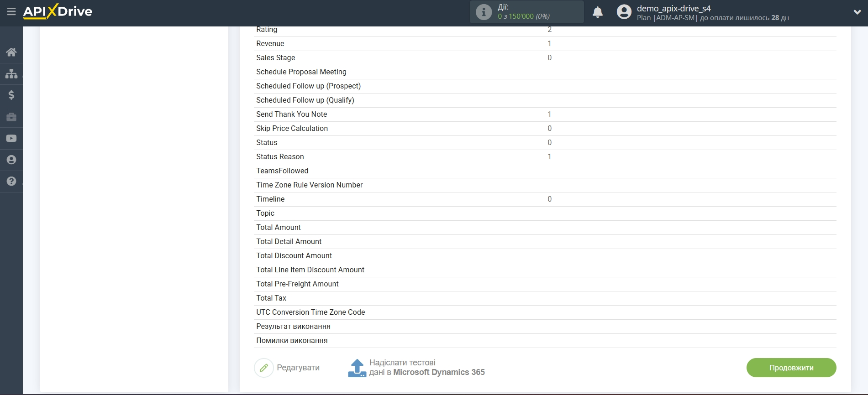
Task: Send test data to Microsoft Dynamics 365
Action: click(x=427, y=368)
